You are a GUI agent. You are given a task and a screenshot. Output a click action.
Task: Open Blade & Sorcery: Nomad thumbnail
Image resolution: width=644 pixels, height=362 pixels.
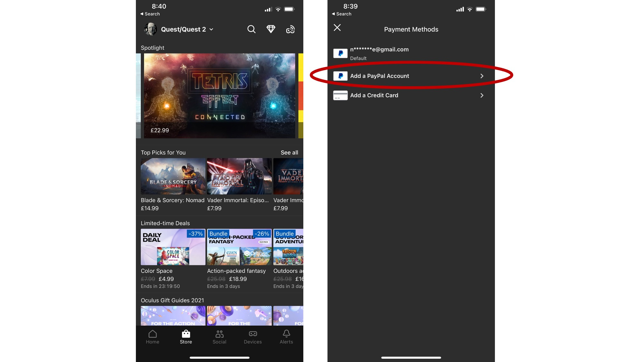(x=173, y=176)
